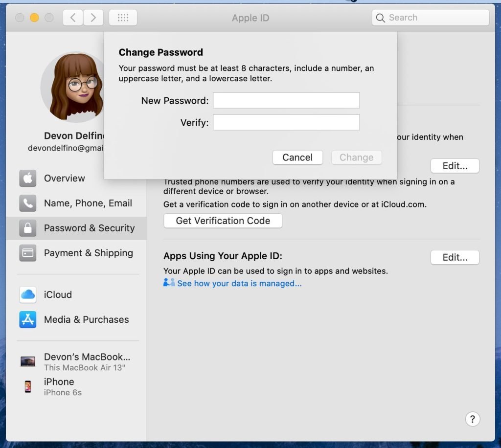Click the back navigation arrow
Screen dimensions: 501x448
coord(73,18)
